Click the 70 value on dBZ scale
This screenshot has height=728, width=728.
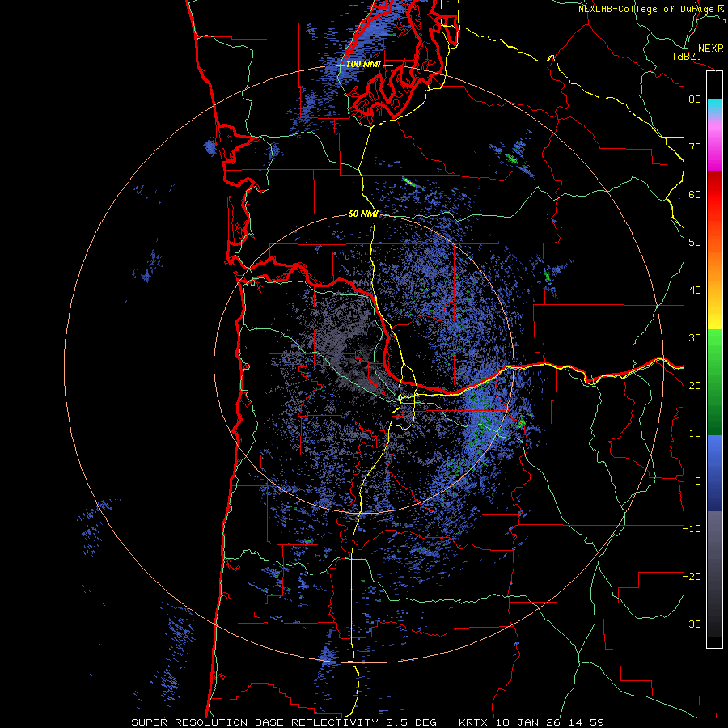pyautogui.click(x=695, y=146)
